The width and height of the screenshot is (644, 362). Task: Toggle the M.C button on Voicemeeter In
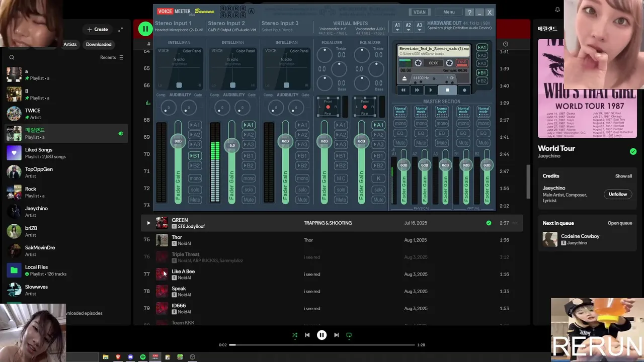[341, 178]
